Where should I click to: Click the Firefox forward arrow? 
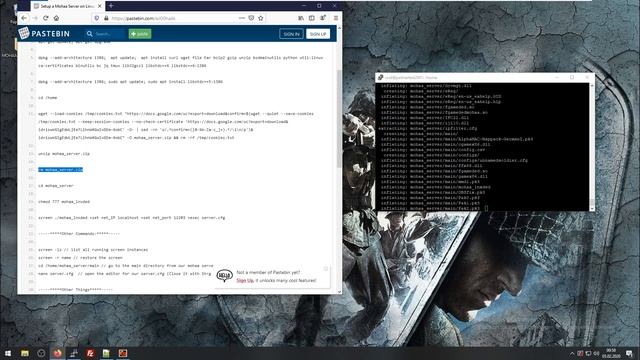(x=35, y=18)
